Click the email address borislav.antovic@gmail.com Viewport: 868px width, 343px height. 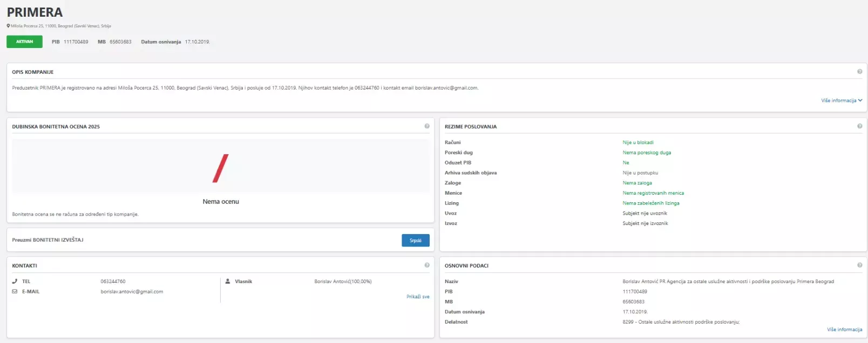pos(132,292)
